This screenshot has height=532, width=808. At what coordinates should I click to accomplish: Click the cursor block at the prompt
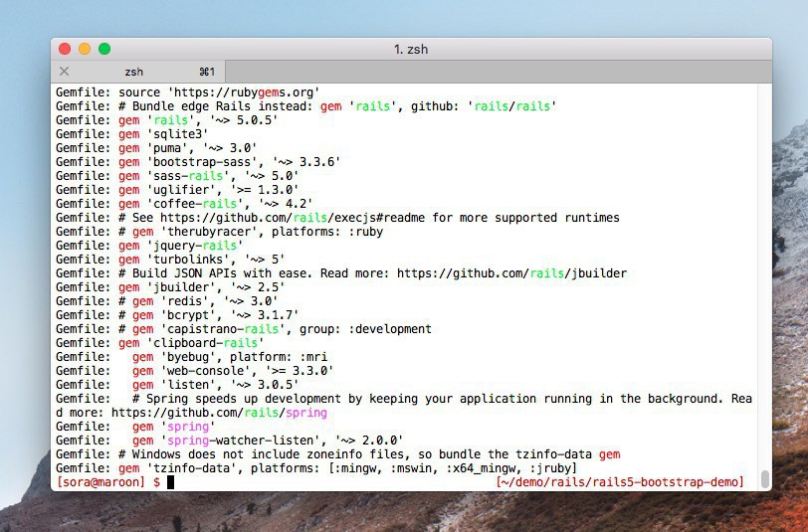pos(171,482)
